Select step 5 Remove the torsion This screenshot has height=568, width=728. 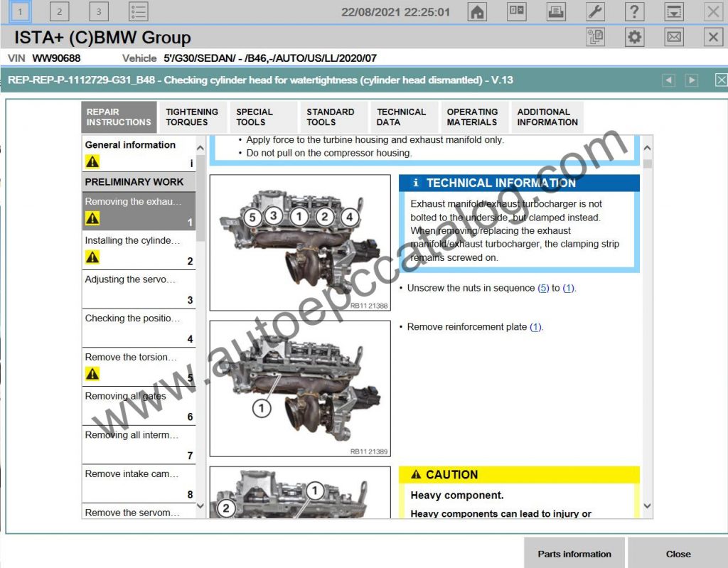click(x=139, y=367)
